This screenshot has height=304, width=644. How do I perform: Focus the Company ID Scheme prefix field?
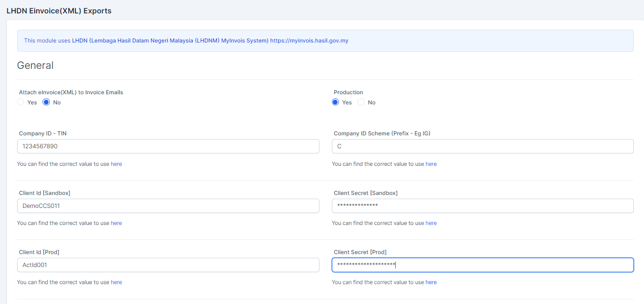pyautogui.click(x=483, y=146)
